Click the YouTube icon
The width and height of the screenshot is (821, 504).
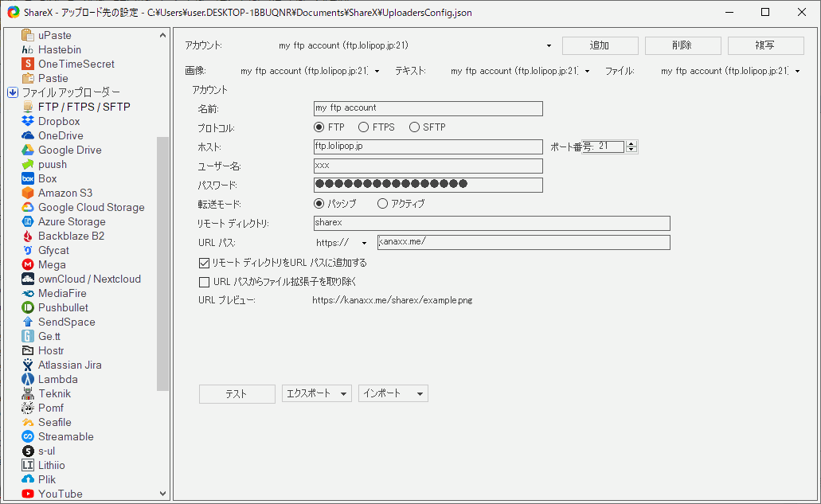point(28,494)
